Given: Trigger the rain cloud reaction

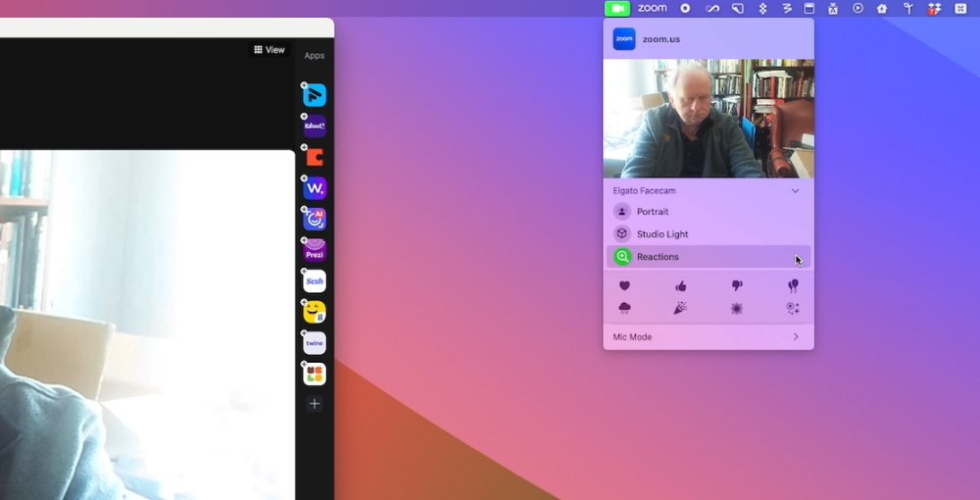Looking at the screenshot, I should pos(624,309).
